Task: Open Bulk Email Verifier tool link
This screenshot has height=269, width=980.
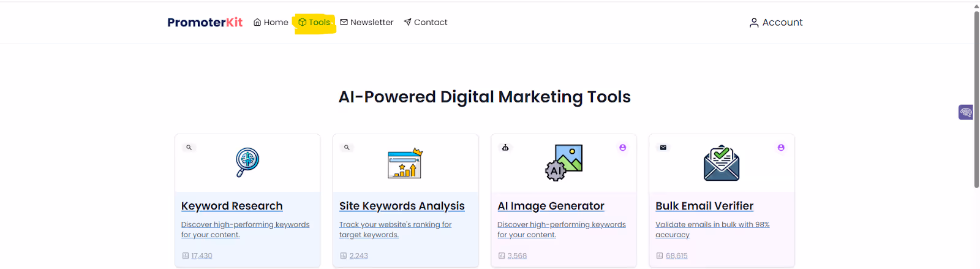Action: (704, 206)
